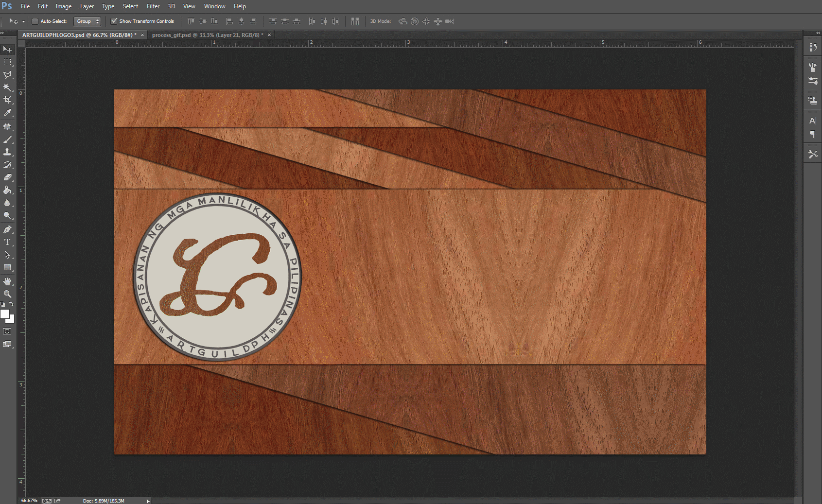Open the Auto-Select Group dropdown

coord(87,21)
